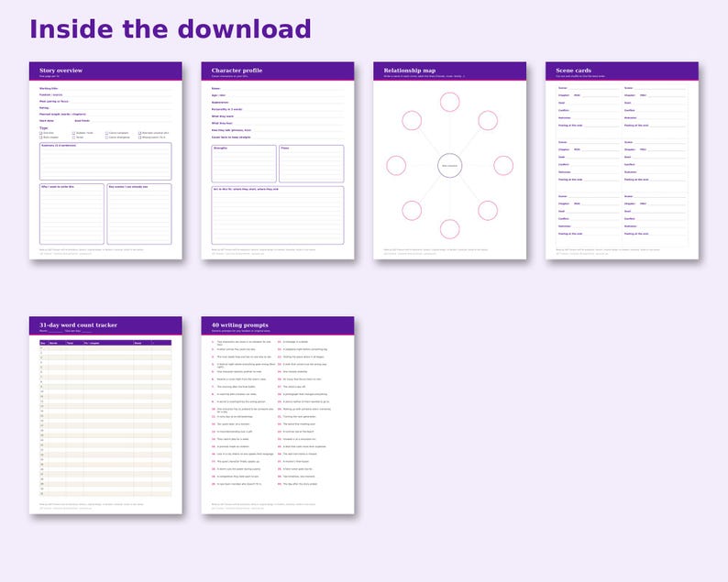
Task: Open the Story overview page thumbnail
Action: (x=105, y=160)
